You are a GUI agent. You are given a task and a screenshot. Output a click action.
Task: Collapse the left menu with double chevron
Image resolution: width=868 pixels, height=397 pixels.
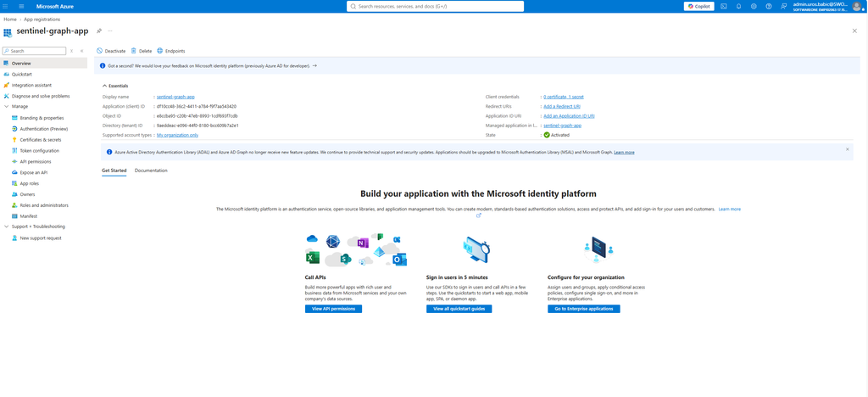point(82,51)
